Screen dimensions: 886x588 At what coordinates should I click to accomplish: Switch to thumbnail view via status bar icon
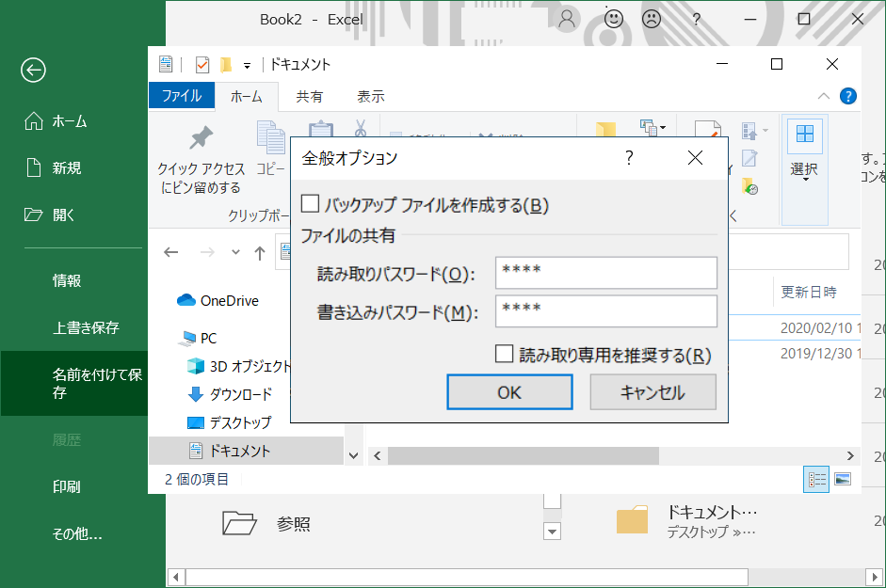tap(843, 479)
